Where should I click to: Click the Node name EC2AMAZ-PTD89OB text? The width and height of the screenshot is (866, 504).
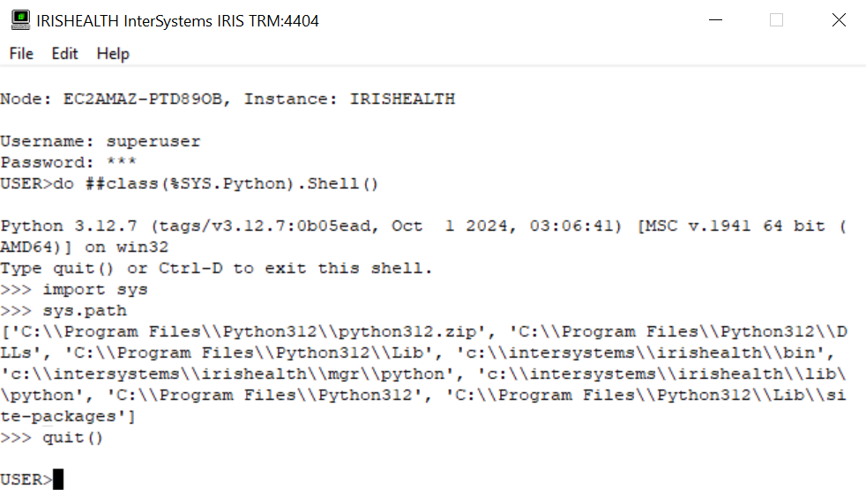point(146,100)
